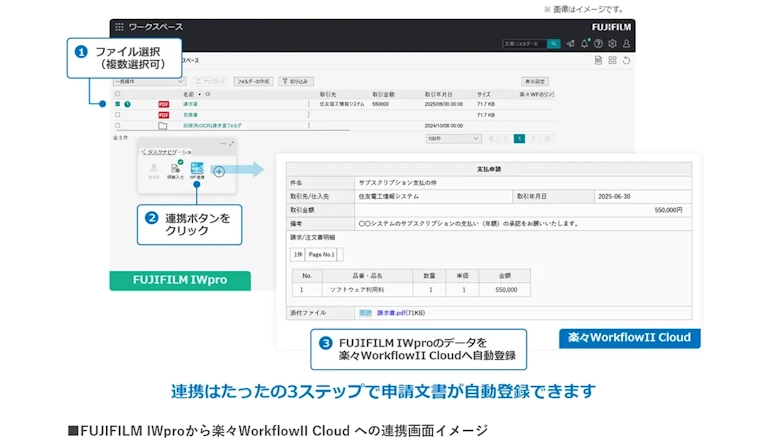Click the 絞り込み filter button
Screen dimensions: 770x440
tap(296, 82)
